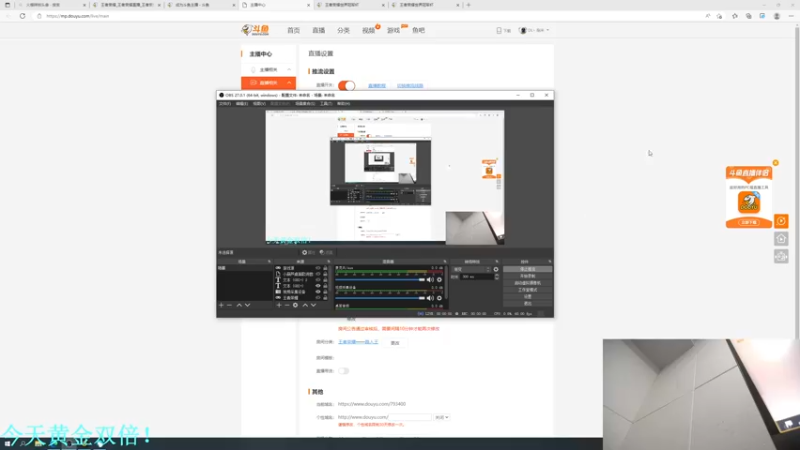This screenshot has width=800, height=450.
Task: Open 麦克风/Aux audio settings gear
Action: pos(439,280)
